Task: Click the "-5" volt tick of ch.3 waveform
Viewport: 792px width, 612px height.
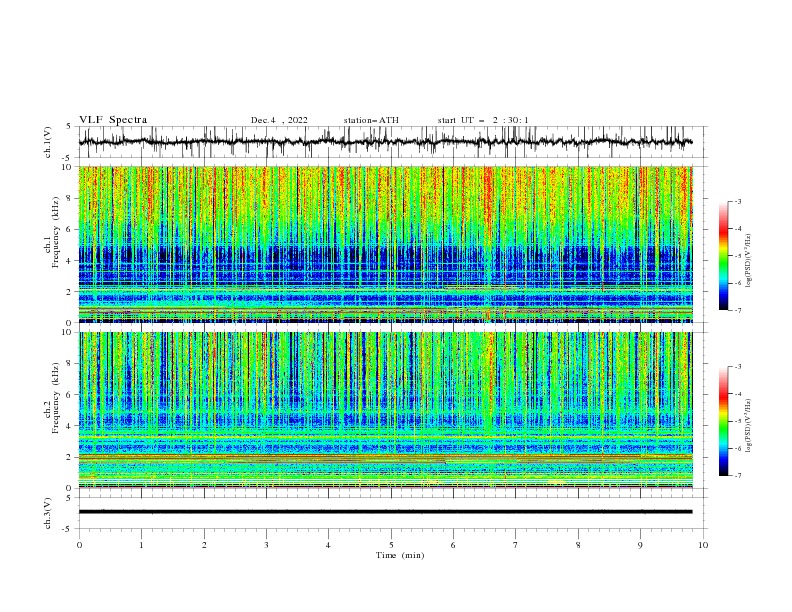Action: (x=67, y=529)
